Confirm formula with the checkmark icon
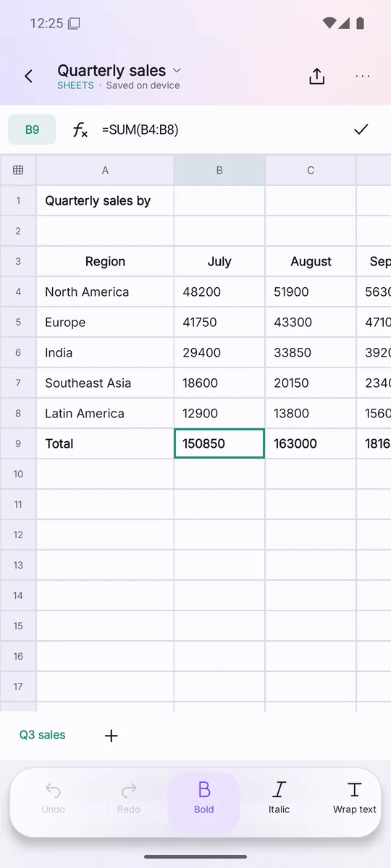Screen dimensions: 391x868 tap(361, 129)
